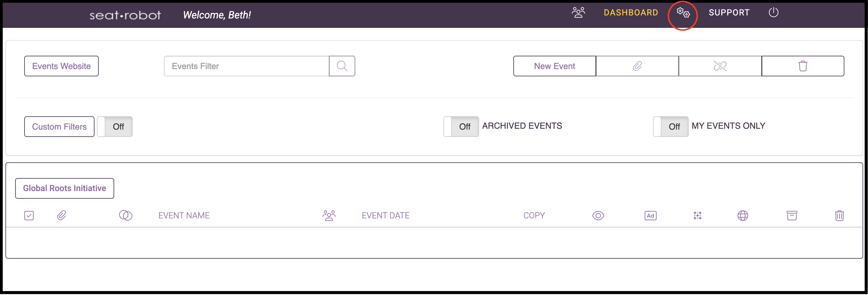This screenshot has height=295, width=868.
Task: Click the trash can column icon
Action: point(839,215)
